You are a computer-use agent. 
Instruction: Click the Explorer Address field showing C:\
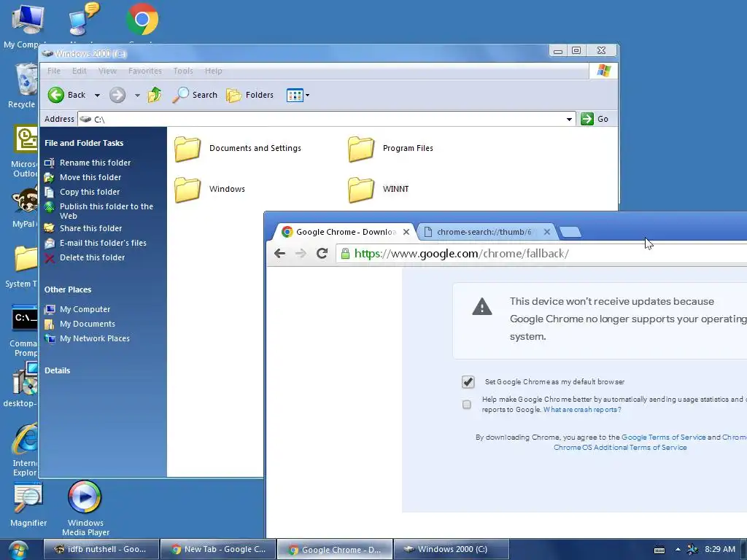(327, 119)
